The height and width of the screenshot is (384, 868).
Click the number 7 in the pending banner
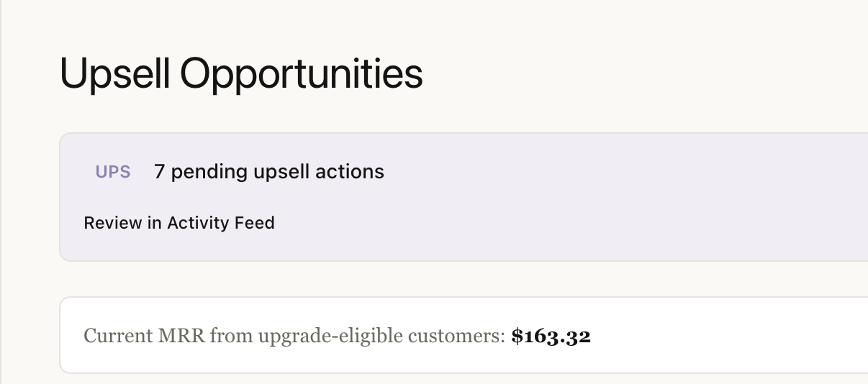click(x=159, y=172)
